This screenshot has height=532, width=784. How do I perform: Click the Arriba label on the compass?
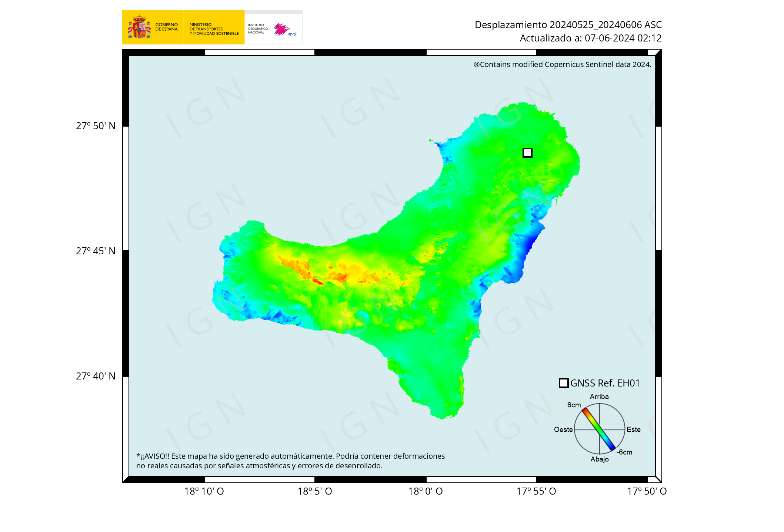click(x=599, y=397)
